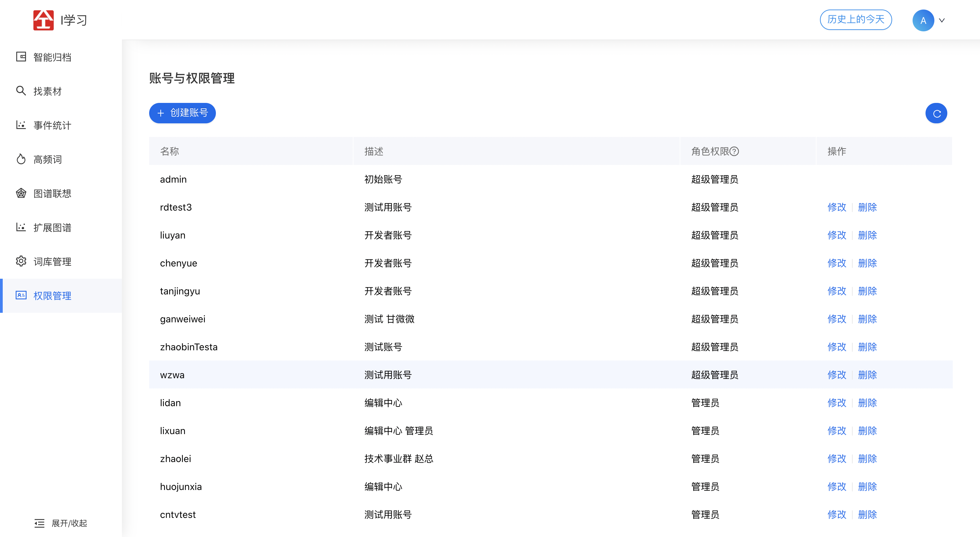This screenshot has height=537, width=980.
Task: Open the 词库管理 gear icon
Action: (x=21, y=261)
